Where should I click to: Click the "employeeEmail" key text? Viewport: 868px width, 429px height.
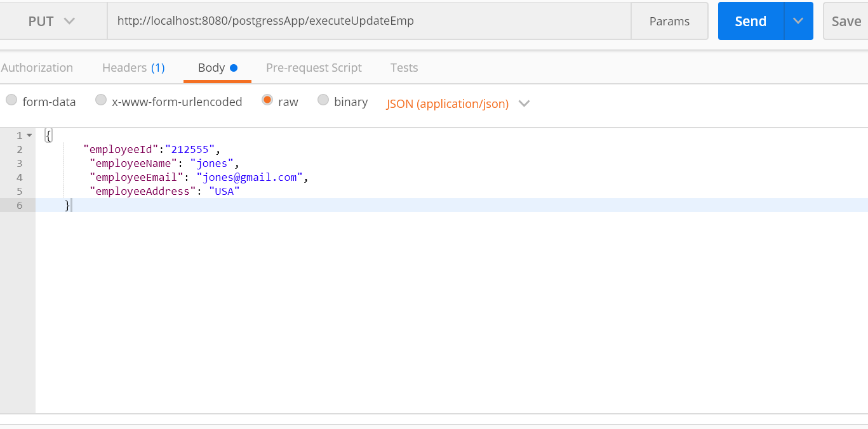point(137,177)
